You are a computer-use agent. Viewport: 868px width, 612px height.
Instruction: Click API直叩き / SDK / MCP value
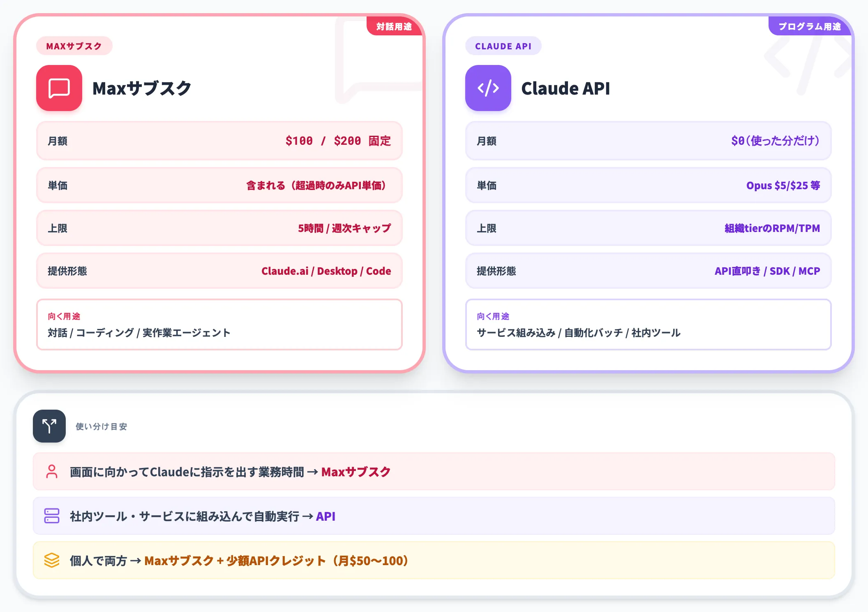[767, 271]
